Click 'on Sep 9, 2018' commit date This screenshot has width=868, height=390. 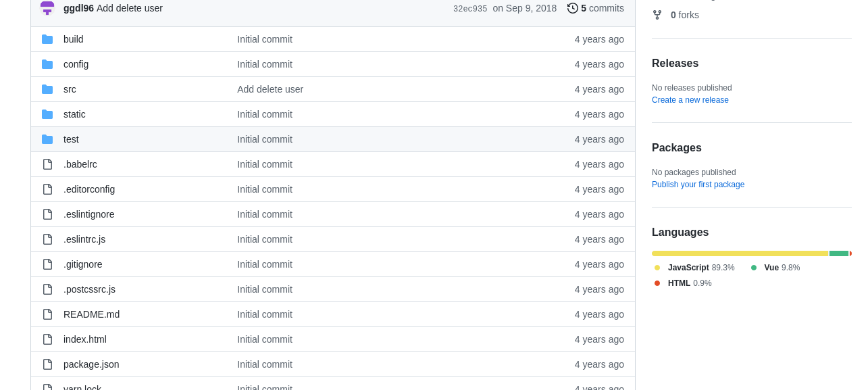click(x=525, y=8)
